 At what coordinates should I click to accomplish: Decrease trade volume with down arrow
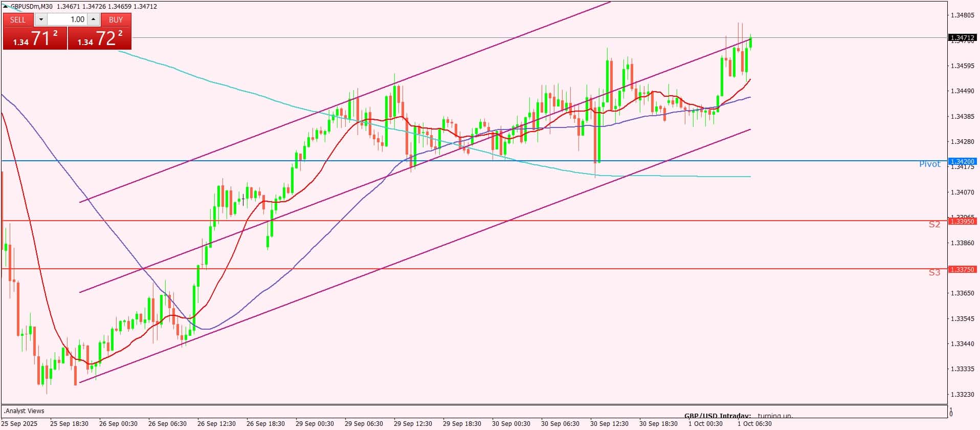tap(41, 19)
